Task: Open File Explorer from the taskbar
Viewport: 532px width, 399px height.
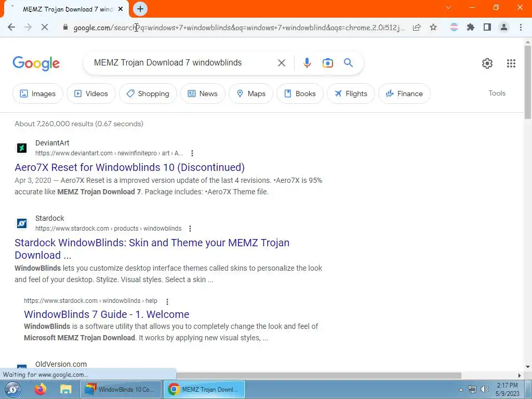Action: [x=65, y=390]
